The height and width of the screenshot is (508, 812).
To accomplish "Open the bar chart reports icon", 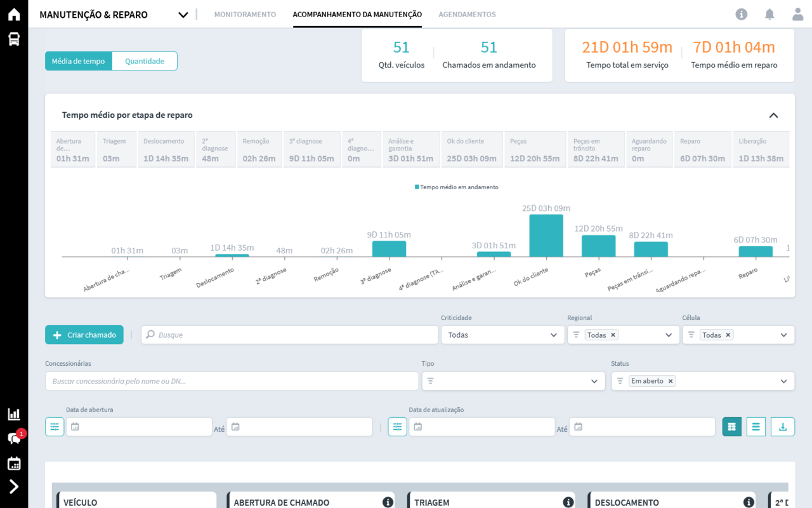I will coord(14,414).
